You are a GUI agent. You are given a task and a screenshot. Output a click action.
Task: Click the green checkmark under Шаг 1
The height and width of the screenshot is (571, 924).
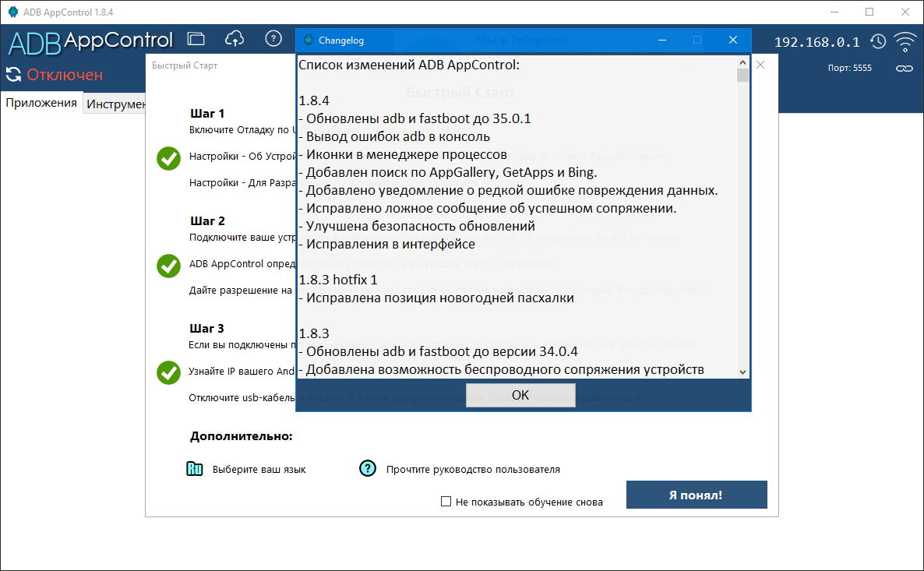pos(168,158)
